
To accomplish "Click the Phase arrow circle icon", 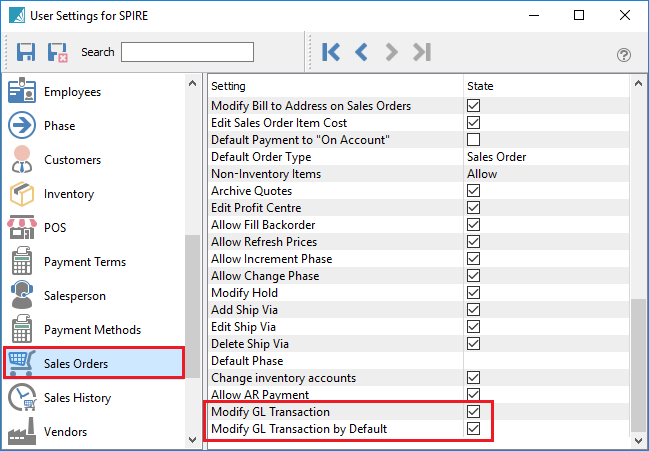I will [x=22, y=125].
